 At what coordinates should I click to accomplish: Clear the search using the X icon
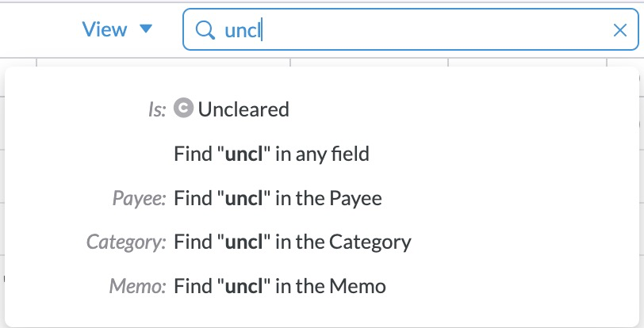(620, 30)
